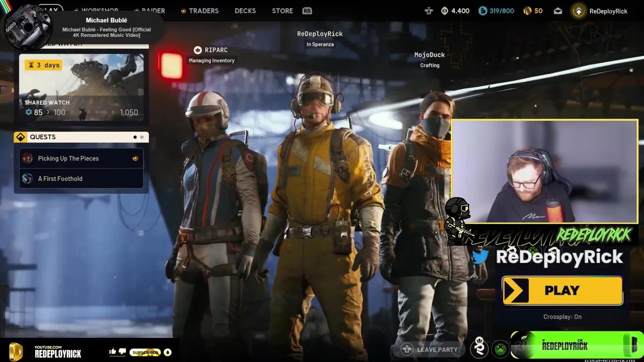Click the Crafting status under MojoDuck
Viewport: 644px width, 362px height.
tap(430, 65)
